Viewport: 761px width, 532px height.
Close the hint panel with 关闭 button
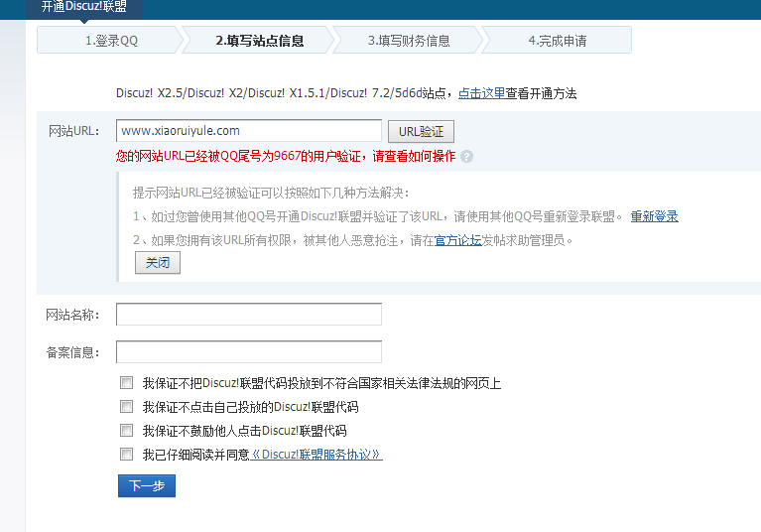pyautogui.click(x=157, y=263)
